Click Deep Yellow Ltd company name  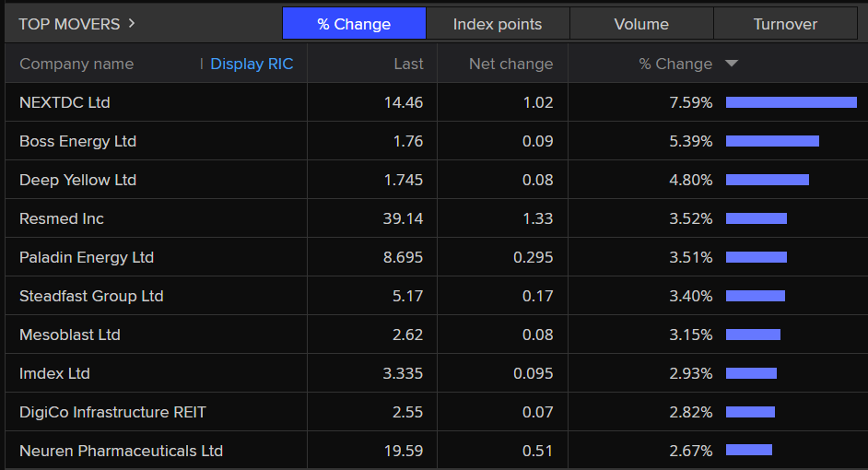(77, 180)
